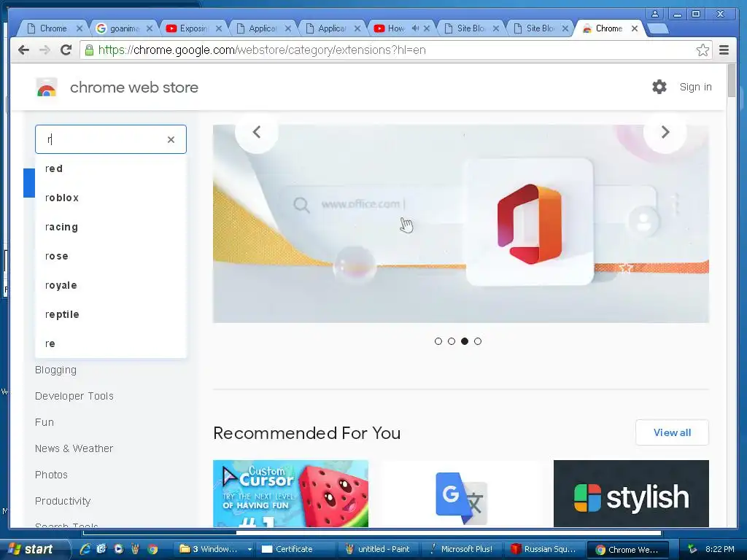Image resolution: width=747 pixels, height=560 pixels.
Task: Switch to Microsoft Plus! taskbar window
Action: (462, 549)
